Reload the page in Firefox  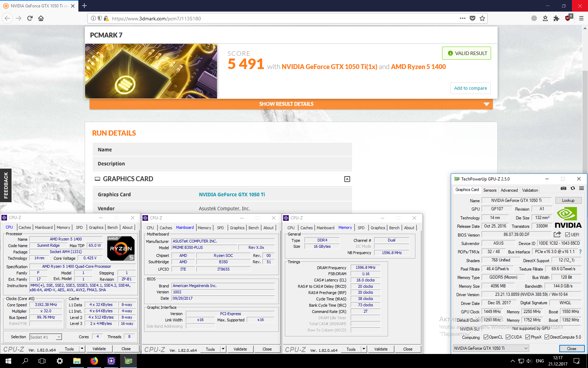click(x=30, y=18)
